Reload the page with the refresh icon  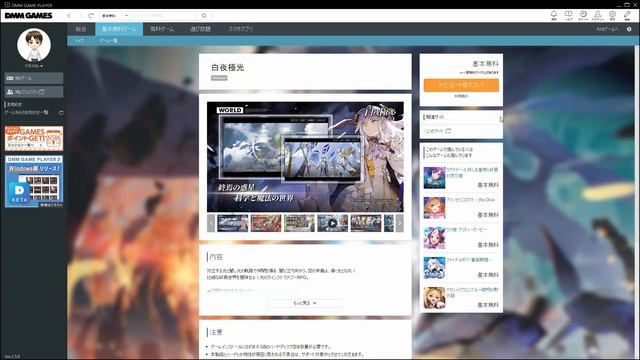coord(91,16)
